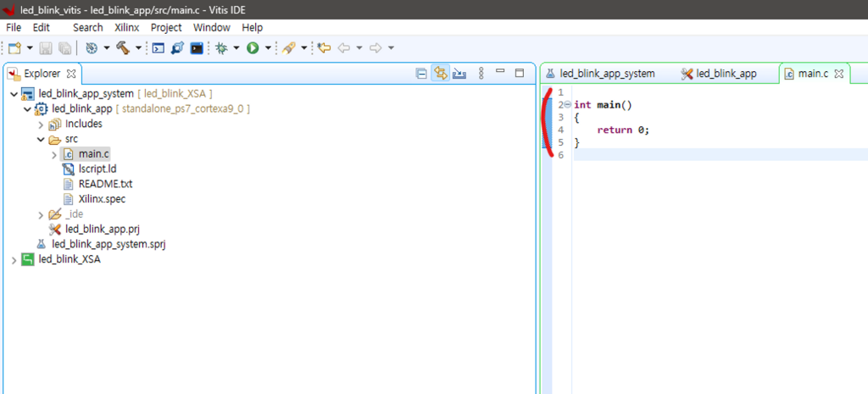Viewport: 868px width, 394px height.
Task: Collapse the src folder
Action: tap(41, 140)
